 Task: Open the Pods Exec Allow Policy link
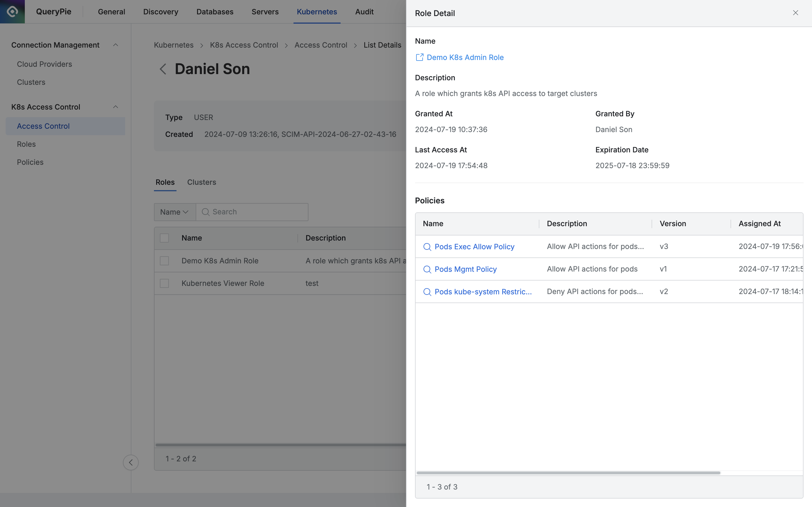(474, 247)
